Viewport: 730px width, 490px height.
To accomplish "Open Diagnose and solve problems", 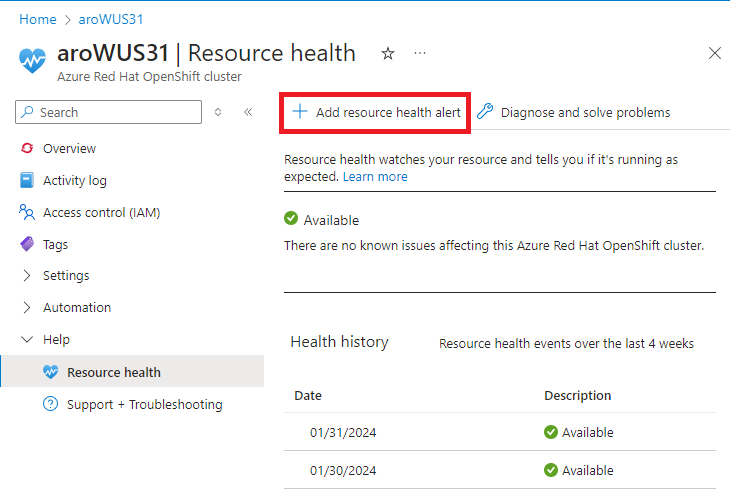I will [574, 112].
